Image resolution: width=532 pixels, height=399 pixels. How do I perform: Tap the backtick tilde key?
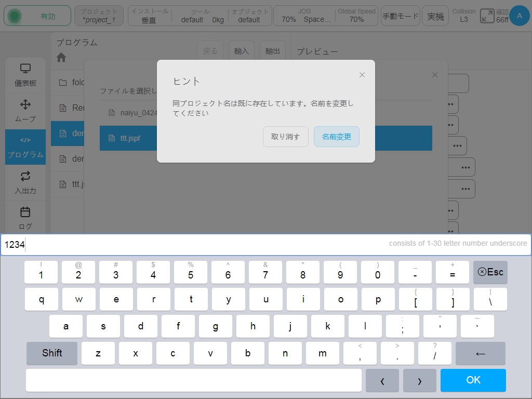[477, 326]
